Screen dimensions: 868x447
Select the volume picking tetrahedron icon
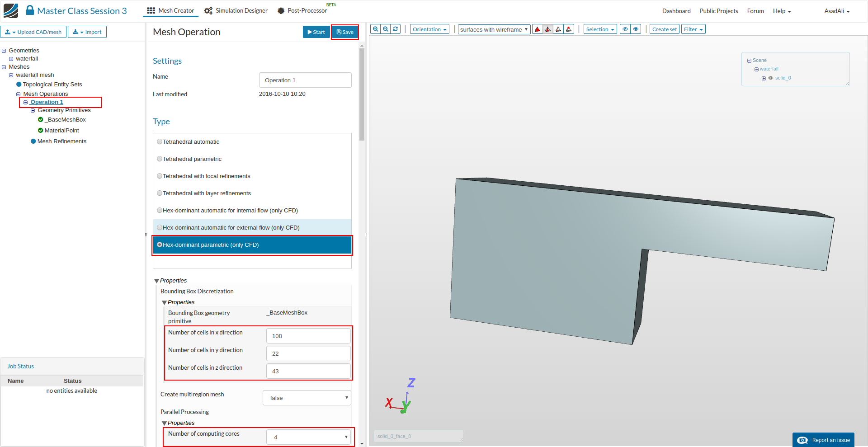coord(538,29)
